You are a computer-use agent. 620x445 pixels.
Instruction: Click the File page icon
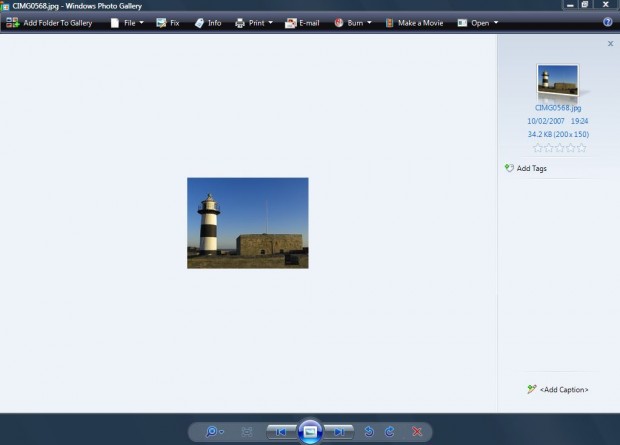pos(115,23)
